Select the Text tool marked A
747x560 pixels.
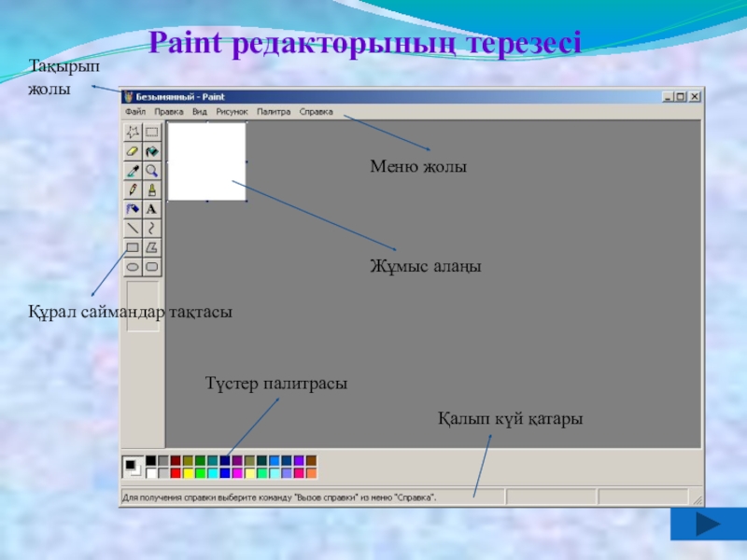pyautogui.click(x=151, y=208)
